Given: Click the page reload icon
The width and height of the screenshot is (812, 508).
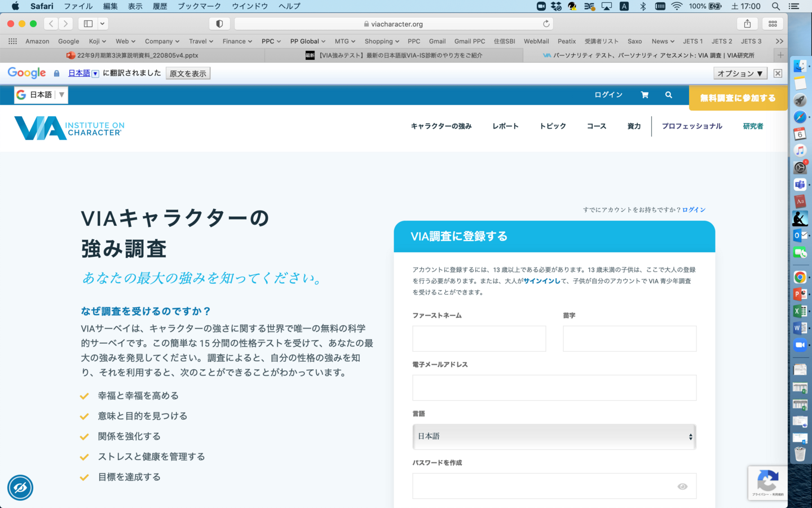Looking at the screenshot, I should tap(546, 24).
